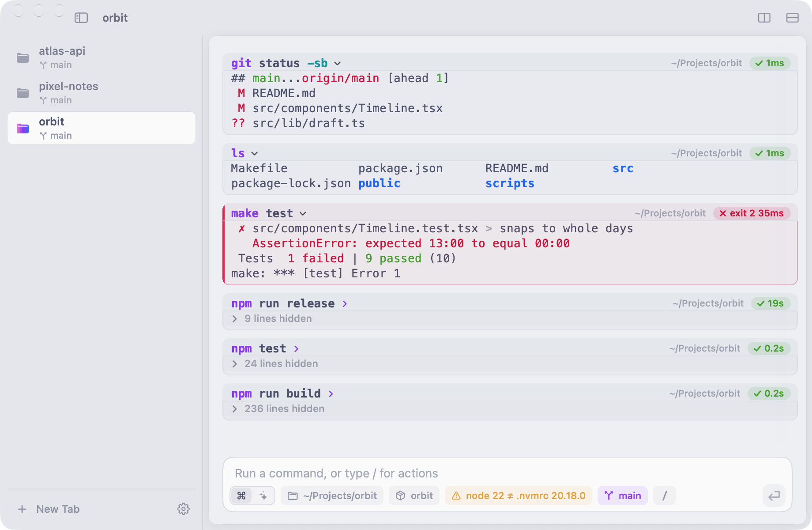Switch to the pixel-notes tab

(101, 93)
